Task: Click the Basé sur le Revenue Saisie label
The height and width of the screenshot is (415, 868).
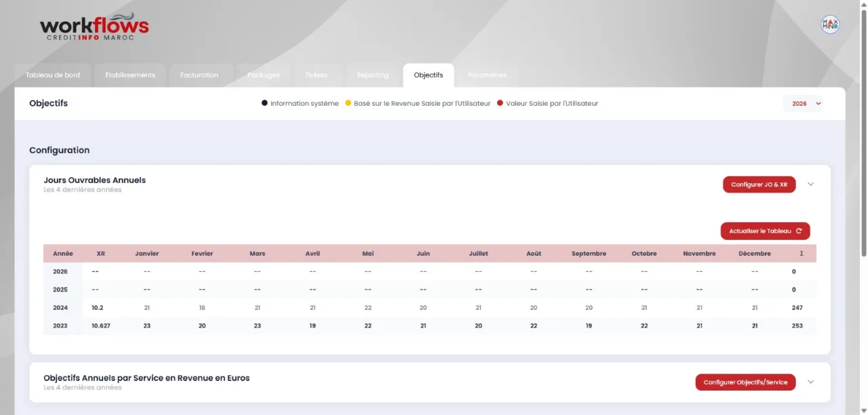Action: [x=422, y=104]
